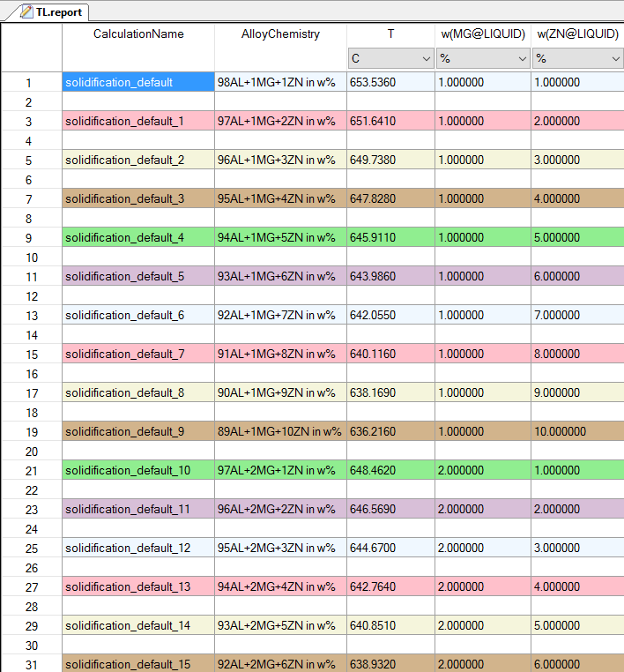Select the 645.9110 temperature cell
The height and width of the screenshot is (672, 624).
coord(390,238)
